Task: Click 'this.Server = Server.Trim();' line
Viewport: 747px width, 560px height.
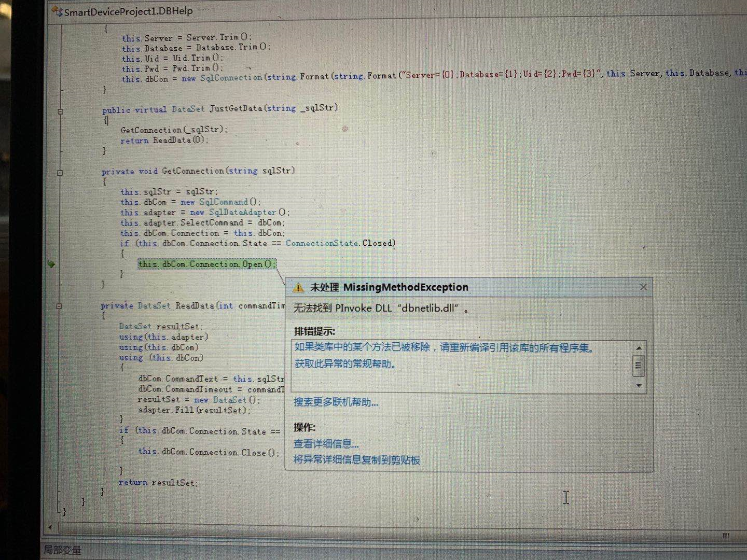Action: (x=187, y=38)
